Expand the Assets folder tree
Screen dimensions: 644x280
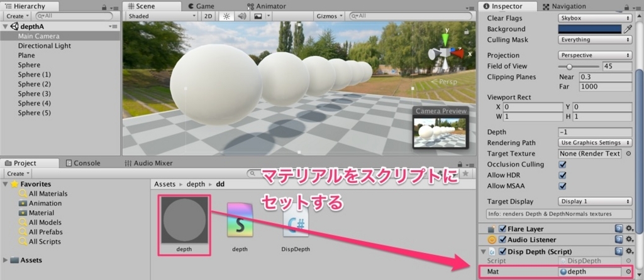(5, 261)
